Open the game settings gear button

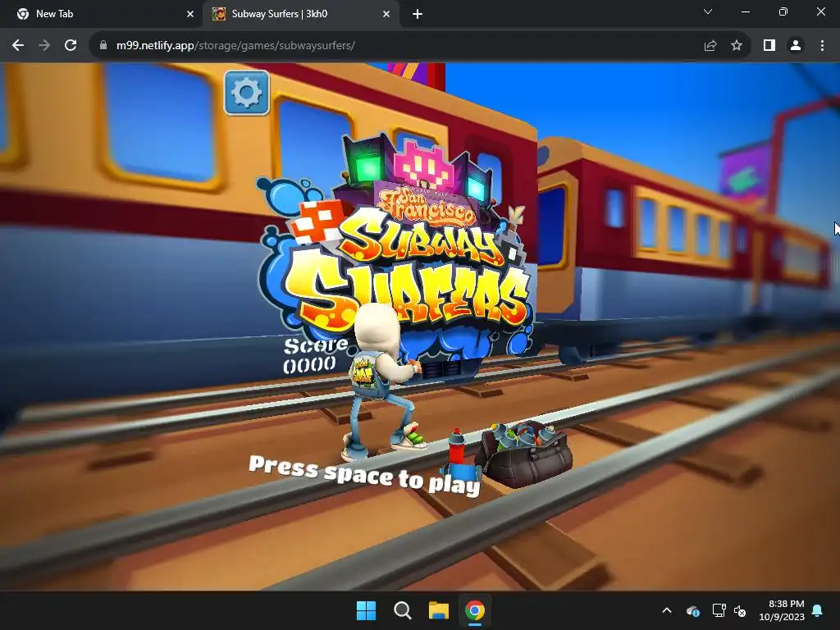(x=246, y=93)
